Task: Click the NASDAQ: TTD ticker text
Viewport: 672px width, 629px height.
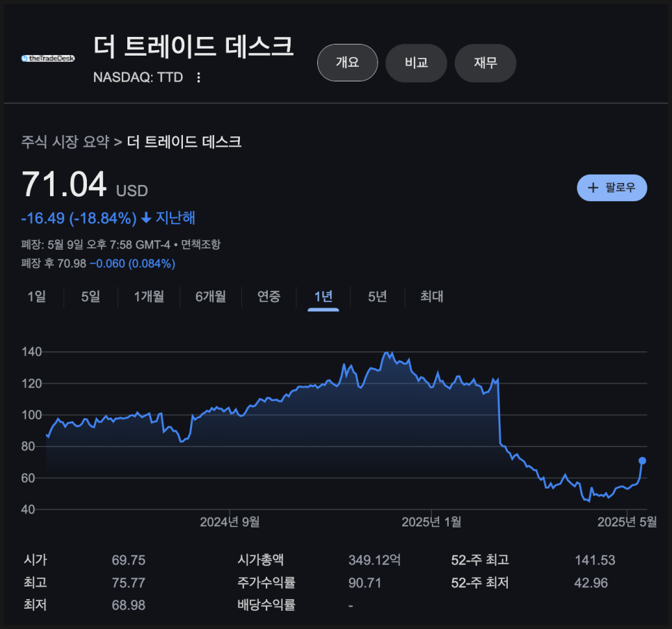Action: point(138,77)
